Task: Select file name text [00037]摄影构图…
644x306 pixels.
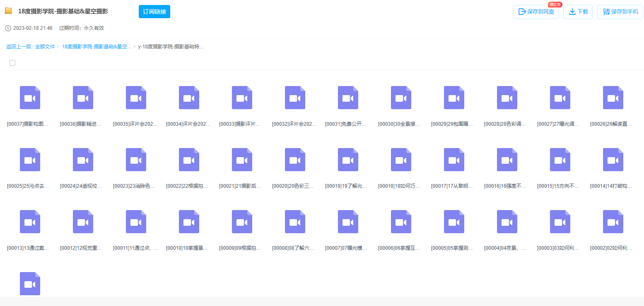Action: click(28, 124)
